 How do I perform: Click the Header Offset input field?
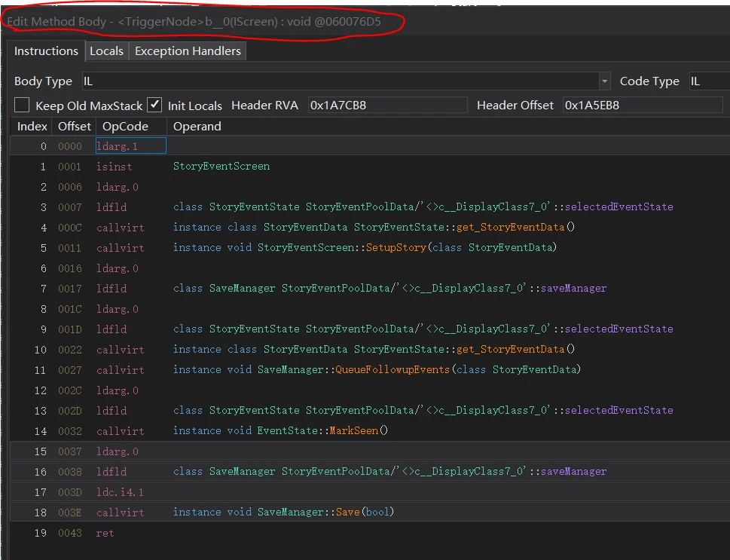[643, 106]
